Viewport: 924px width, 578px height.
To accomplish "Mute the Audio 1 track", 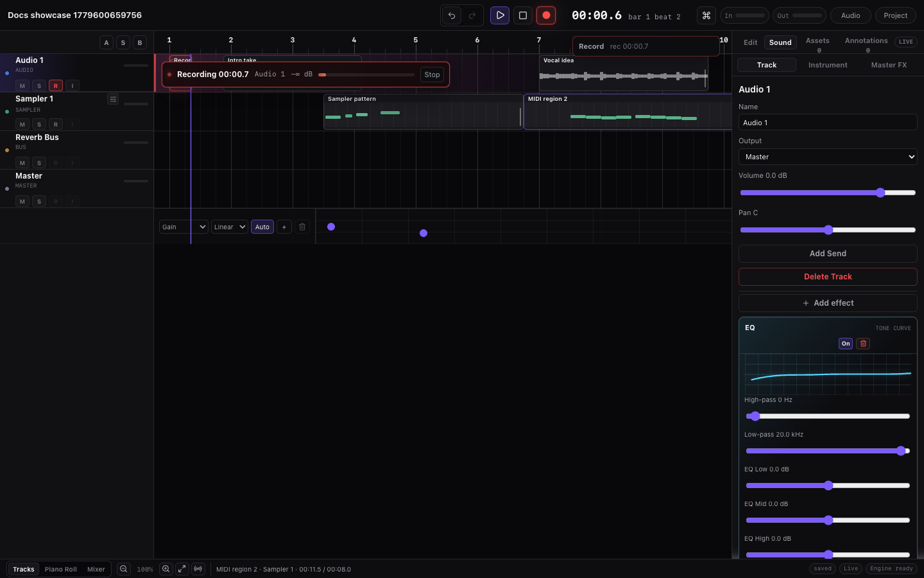I will [22, 85].
